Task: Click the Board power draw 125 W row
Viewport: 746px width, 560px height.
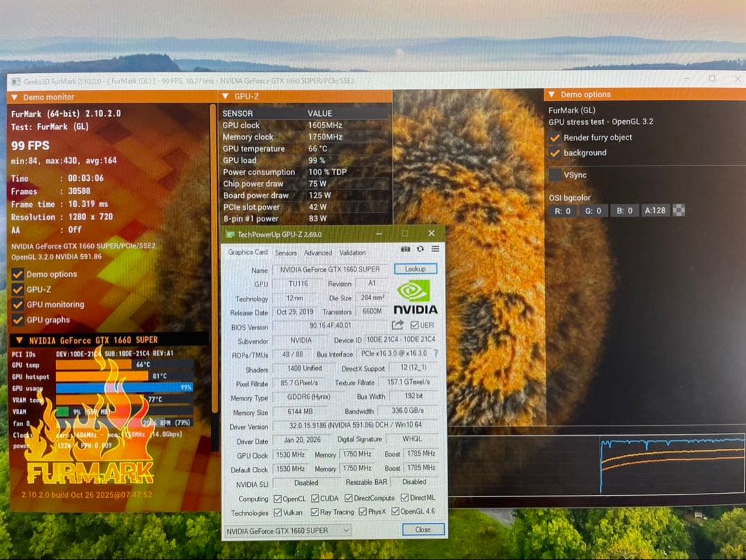Action: (306, 195)
